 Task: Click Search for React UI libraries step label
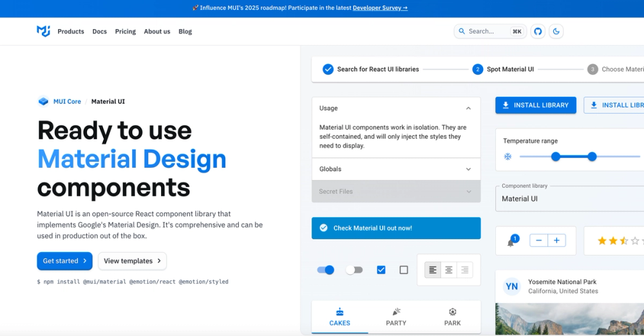(378, 69)
